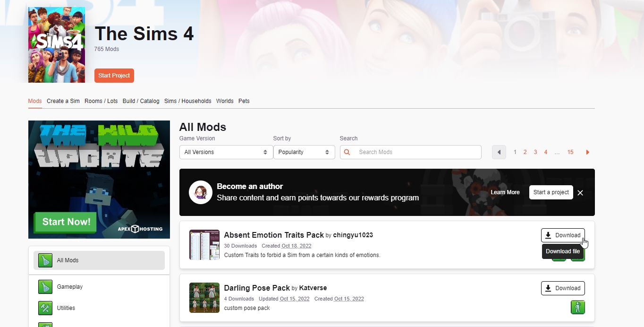Open the Rooms / Lots tab
The image size is (644, 327).
click(101, 101)
